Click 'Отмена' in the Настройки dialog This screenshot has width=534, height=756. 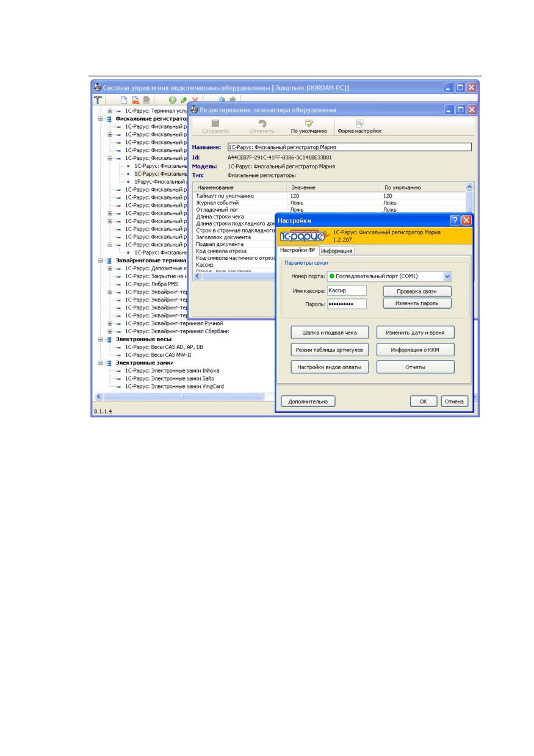[454, 401]
